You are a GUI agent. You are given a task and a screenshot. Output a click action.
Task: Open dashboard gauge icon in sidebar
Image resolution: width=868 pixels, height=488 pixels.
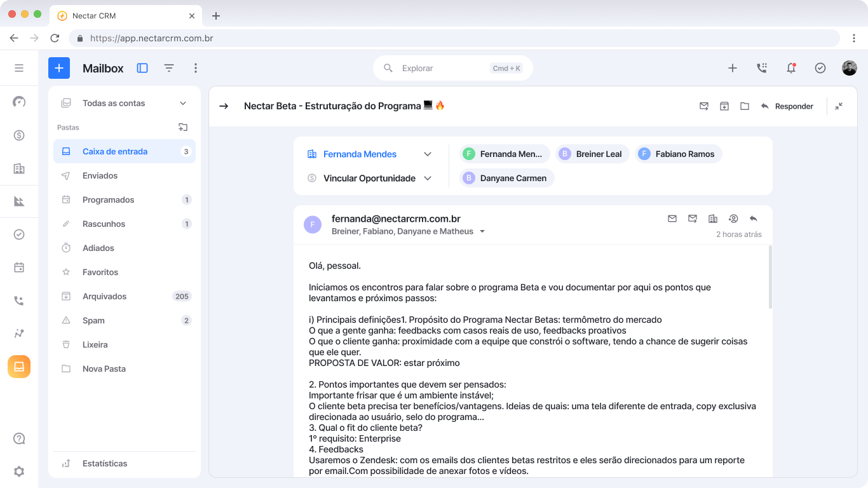(19, 102)
